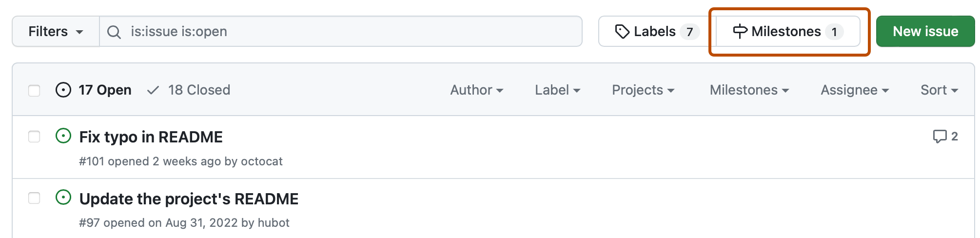Expand the Assignee filter dropdown
980x238 pixels.
[855, 90]
